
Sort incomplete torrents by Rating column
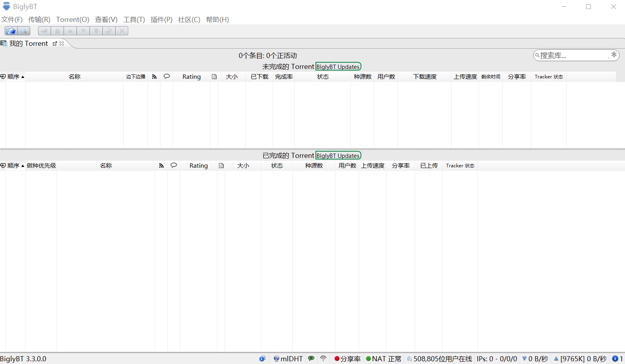[x=191, y=77]
